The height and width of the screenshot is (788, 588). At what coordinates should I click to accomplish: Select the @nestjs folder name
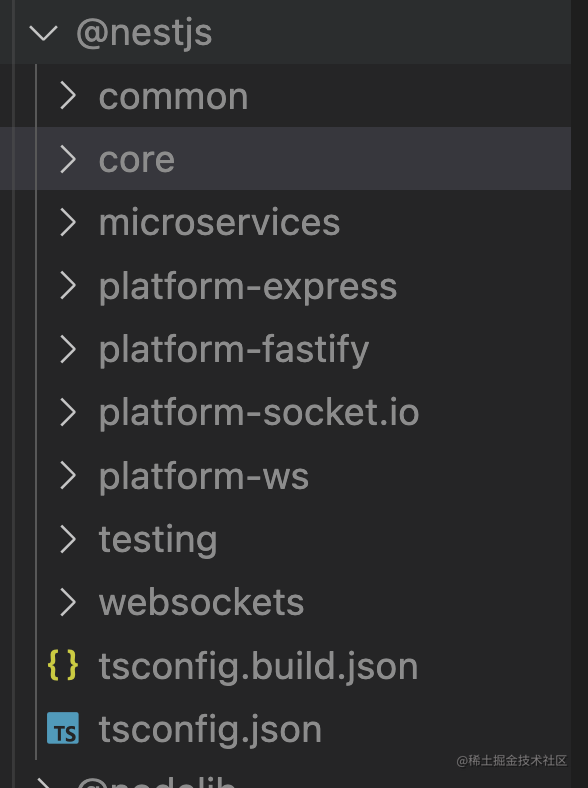point(144,34)
